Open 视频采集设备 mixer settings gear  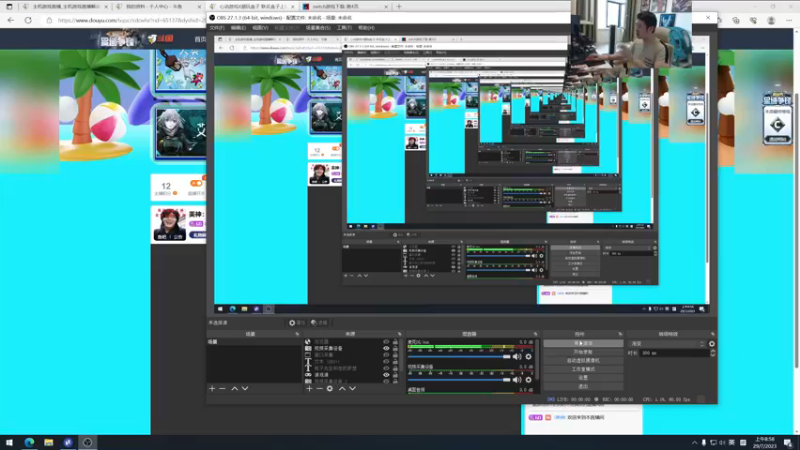click(x=529, y=380)
